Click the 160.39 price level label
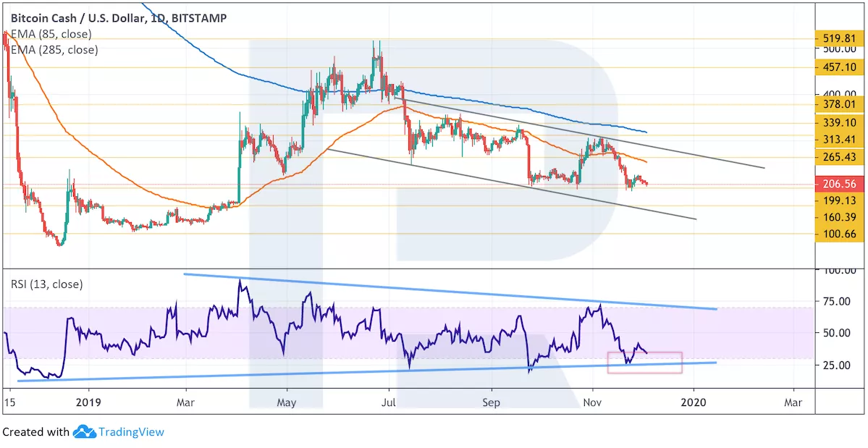 click(840, 216)
